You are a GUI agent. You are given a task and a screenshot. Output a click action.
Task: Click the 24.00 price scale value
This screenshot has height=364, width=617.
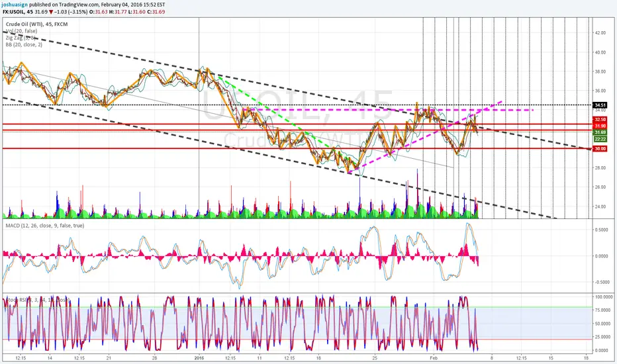click(x=600, y=206)
